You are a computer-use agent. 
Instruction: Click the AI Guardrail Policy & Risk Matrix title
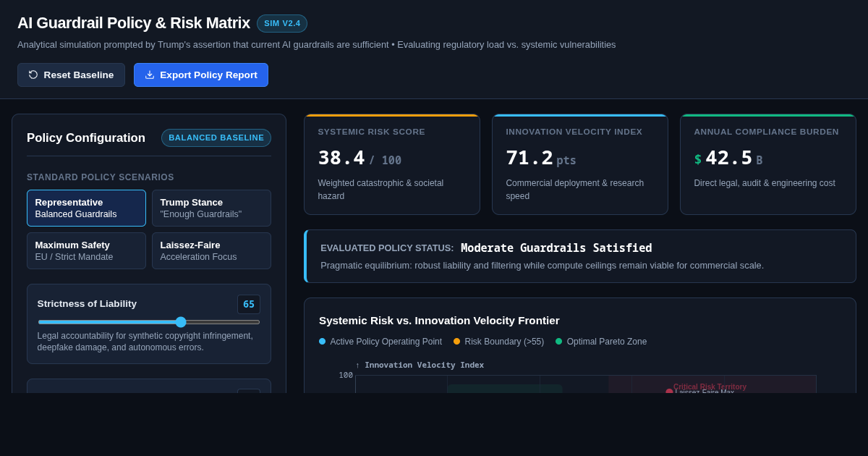(x=134, y=23)
